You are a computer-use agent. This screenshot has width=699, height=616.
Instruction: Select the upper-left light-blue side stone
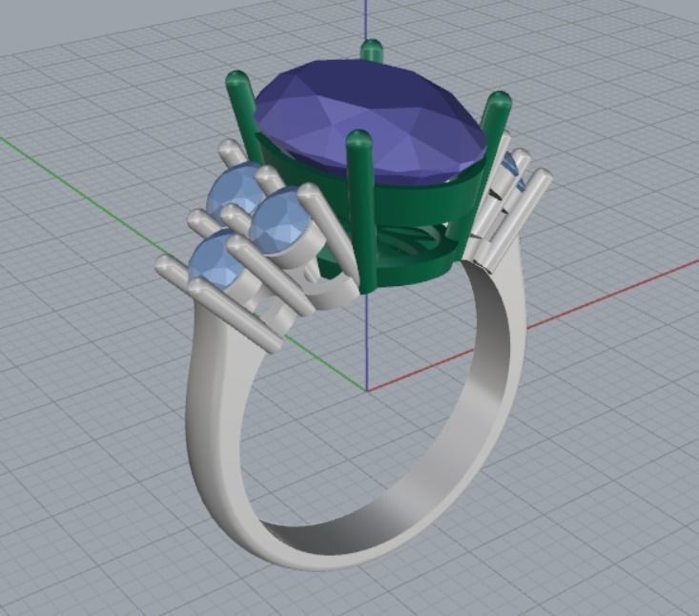pos(234,190)
